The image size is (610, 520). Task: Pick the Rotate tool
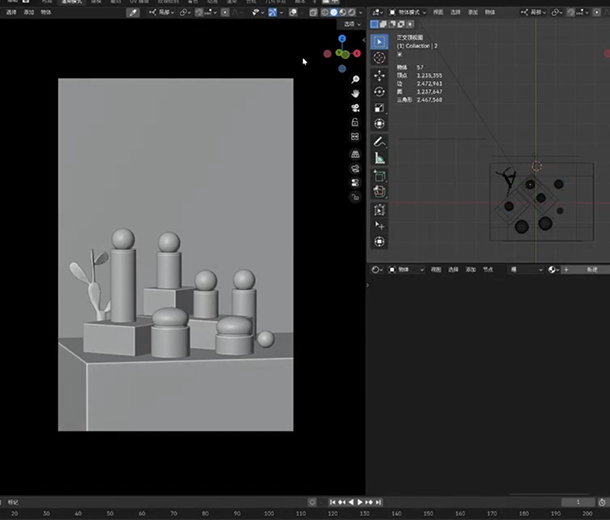coord(380,91)
